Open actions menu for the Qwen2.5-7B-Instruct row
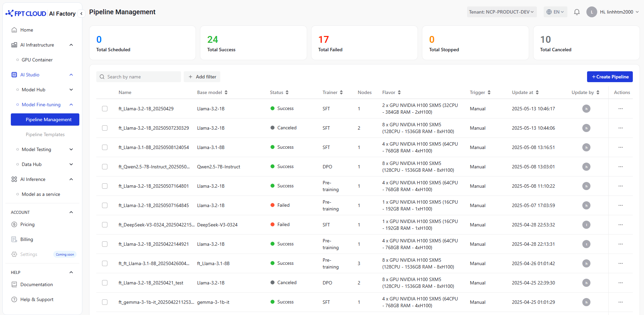This screenshot has width=644, height=315. (620, 167)
